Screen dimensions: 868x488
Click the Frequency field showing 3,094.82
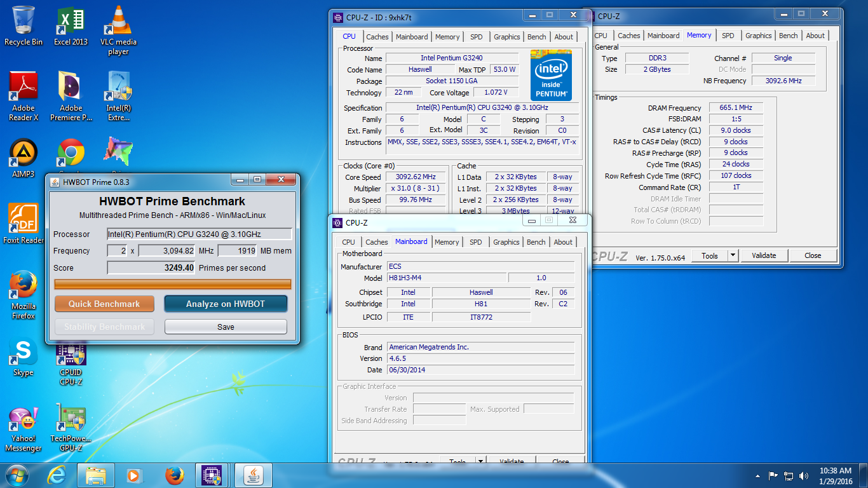(x=166, y=251)
